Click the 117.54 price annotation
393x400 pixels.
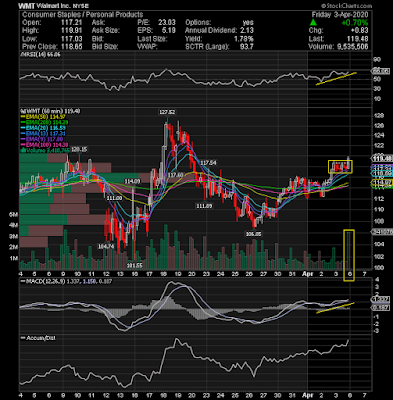[x=208, y=163]
